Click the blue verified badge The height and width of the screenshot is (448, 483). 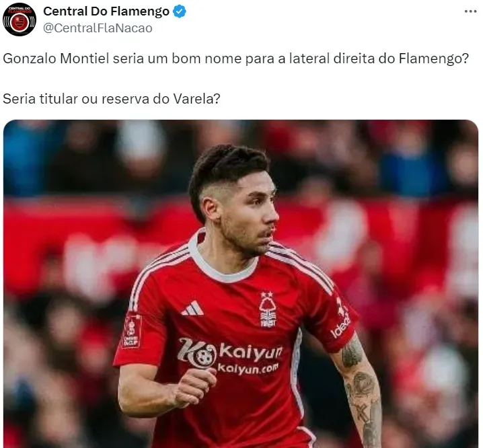tap(180, 11)
